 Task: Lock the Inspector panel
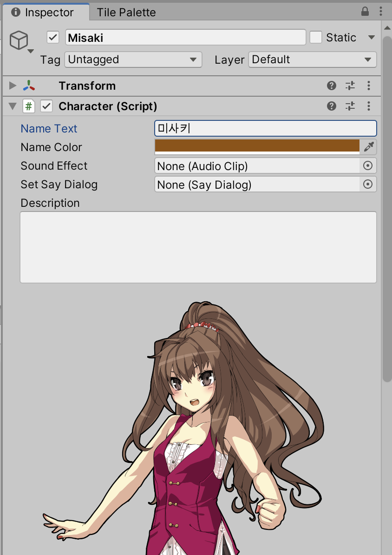pyautogui.click(x=365, y=12)
